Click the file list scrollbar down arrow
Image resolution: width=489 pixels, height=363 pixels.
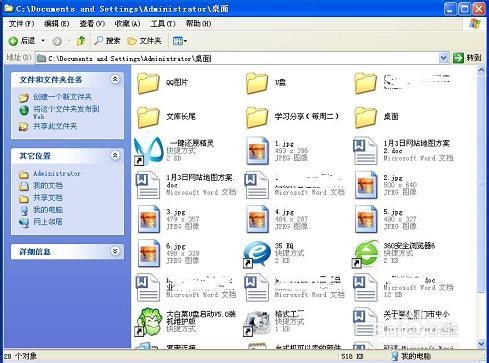(481, 343)
